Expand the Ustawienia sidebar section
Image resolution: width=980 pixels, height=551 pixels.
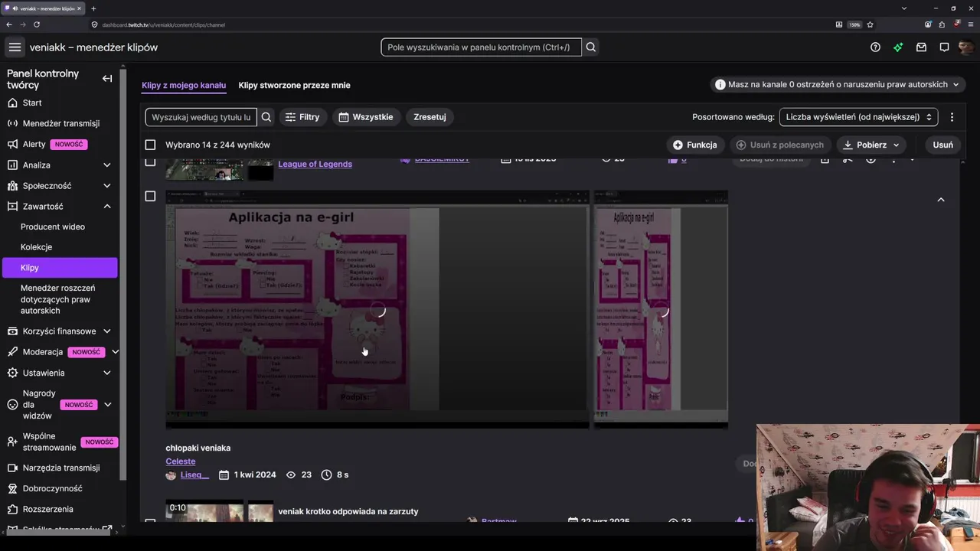tap(107, 373)
